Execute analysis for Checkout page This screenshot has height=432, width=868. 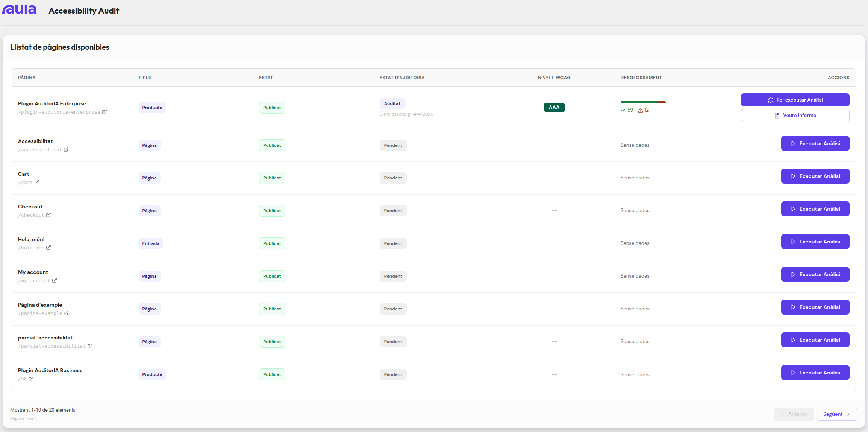(815, 209)
